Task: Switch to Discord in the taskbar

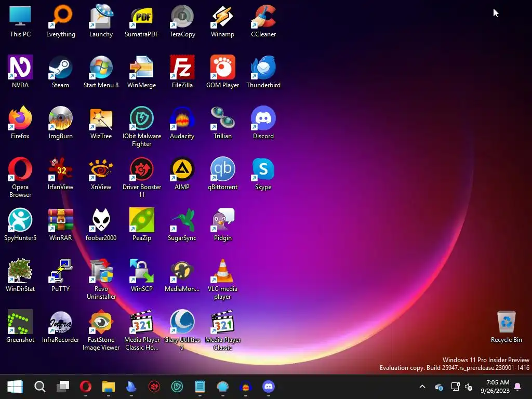Action: coord(269,387)
